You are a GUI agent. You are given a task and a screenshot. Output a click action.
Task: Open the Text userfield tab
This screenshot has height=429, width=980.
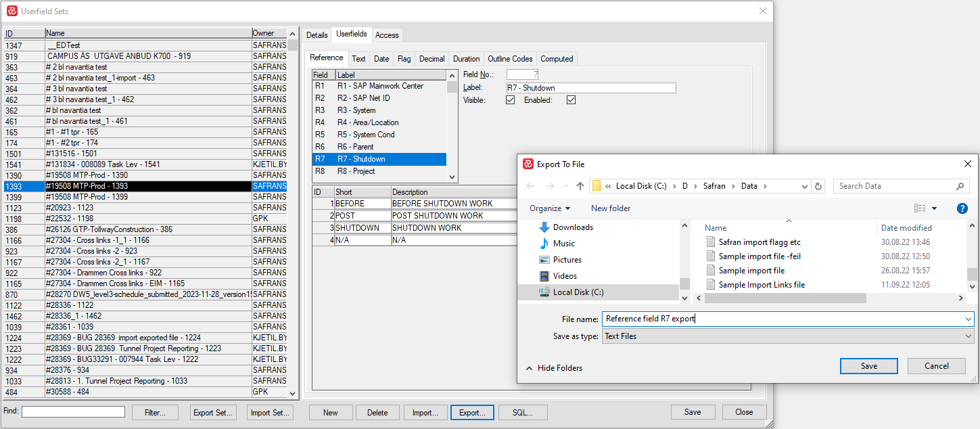(x=358, y=59)
